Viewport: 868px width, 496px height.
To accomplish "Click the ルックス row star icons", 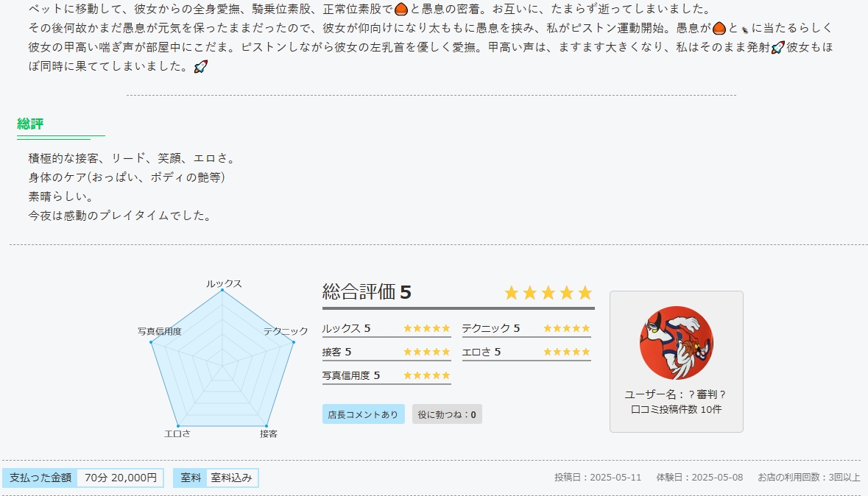I will [x=426, y=328].
